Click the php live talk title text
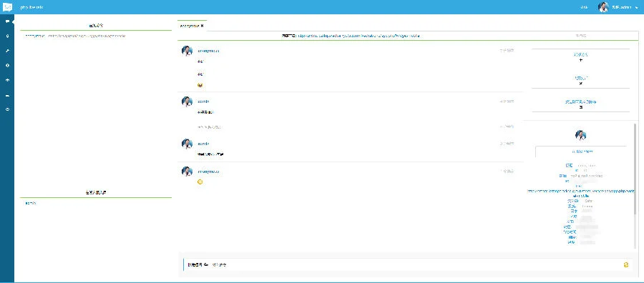Screen dimensions: 644x283 click(31, 7)
